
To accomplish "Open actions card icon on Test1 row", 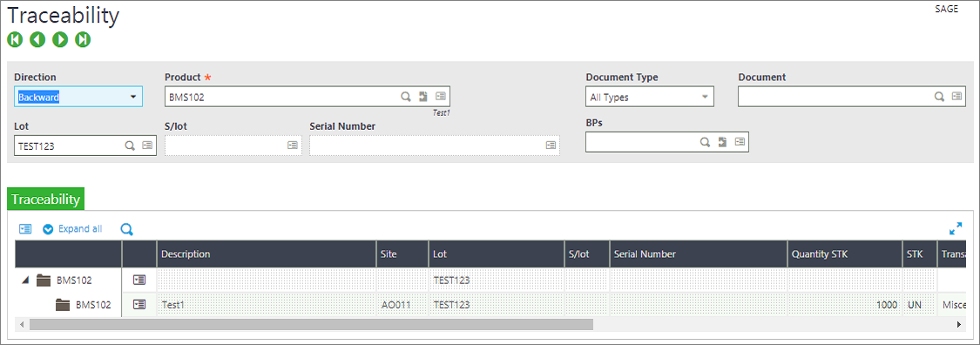I will point(139,304).
